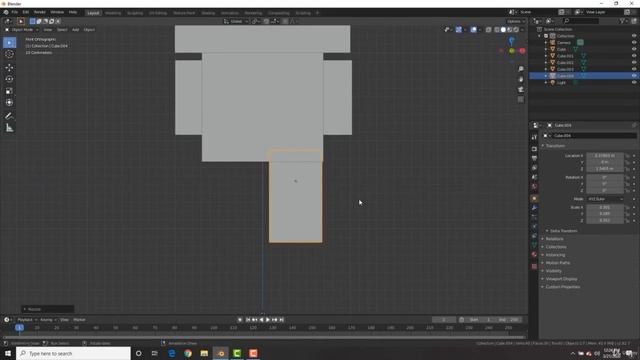Open the Texture properties tab icon
Image resolution: width=640 pixels, height=360 pixels.
[x=534, y=266]
